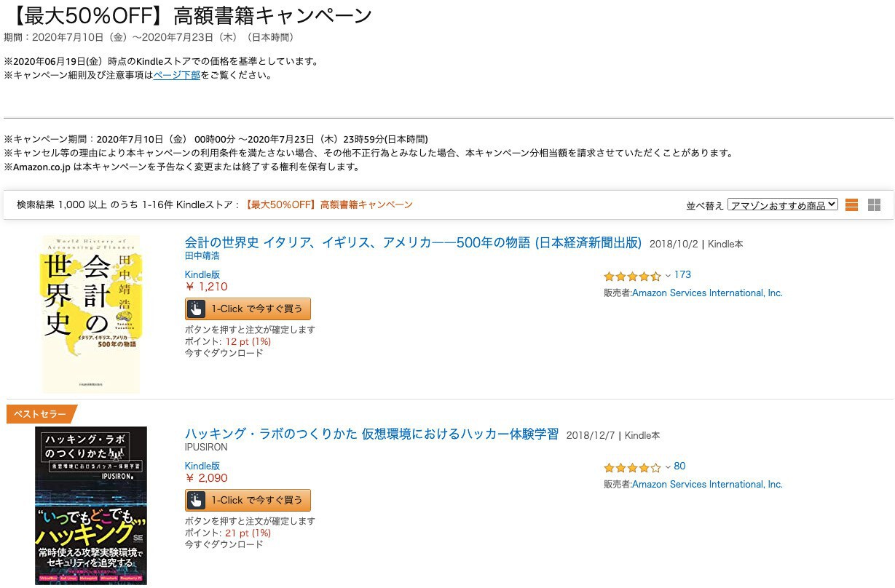Buy ハッキング・ラボ with 1-Click button
895x588 pixels.
click(x=256, y=500)
